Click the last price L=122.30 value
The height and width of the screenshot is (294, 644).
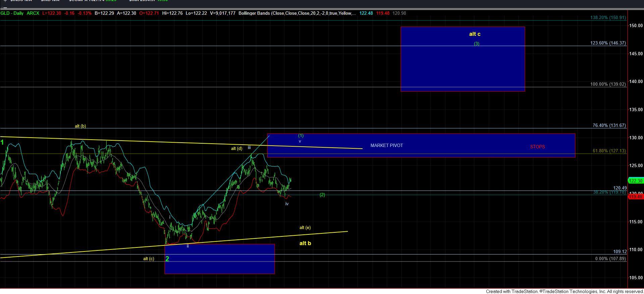click(x=52, y=13)
